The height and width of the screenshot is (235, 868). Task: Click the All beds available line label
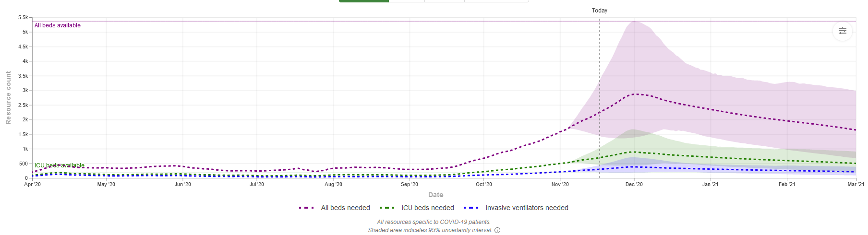click(57, 25)
